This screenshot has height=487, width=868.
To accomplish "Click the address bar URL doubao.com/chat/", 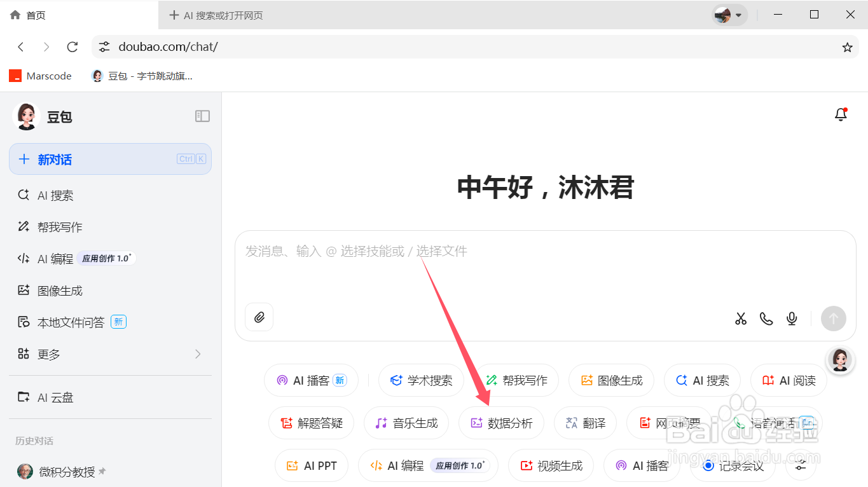I will (x=168, y=47).
